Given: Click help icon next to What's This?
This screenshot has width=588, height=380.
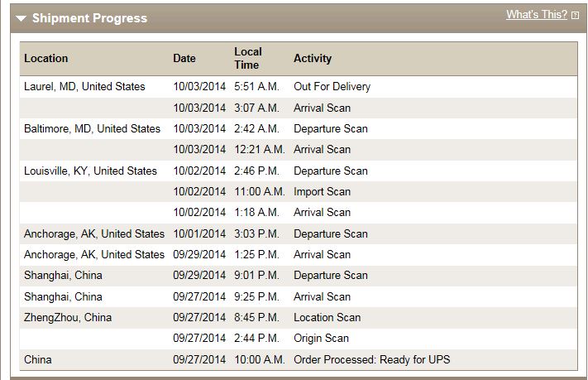Looking at the screenshot, I should point(575,15).
